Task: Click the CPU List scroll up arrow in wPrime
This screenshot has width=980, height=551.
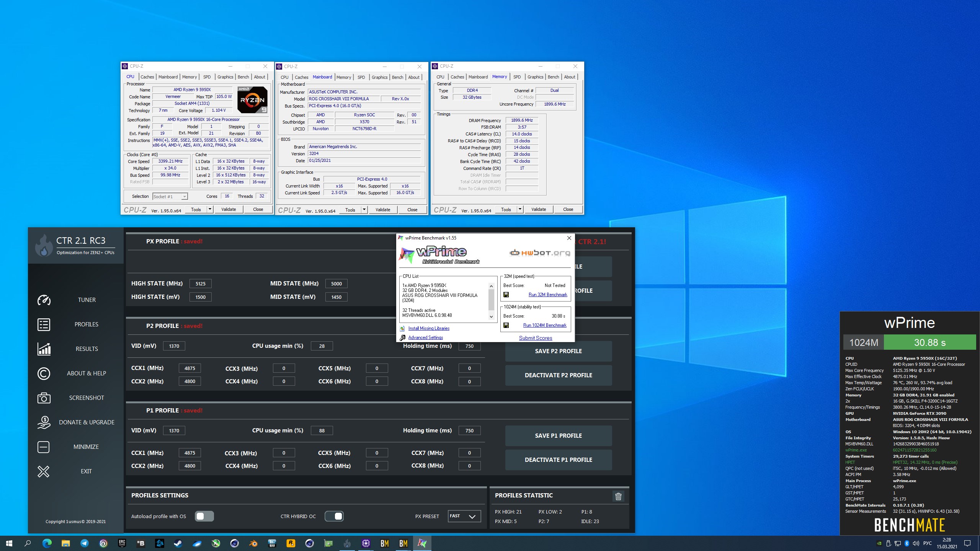Action: coord(491,286)
